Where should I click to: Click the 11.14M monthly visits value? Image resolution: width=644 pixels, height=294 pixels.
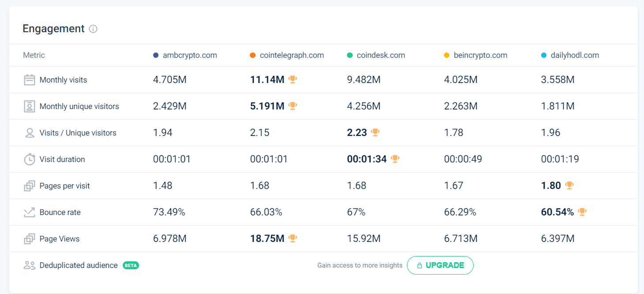(x=267, y=80)
